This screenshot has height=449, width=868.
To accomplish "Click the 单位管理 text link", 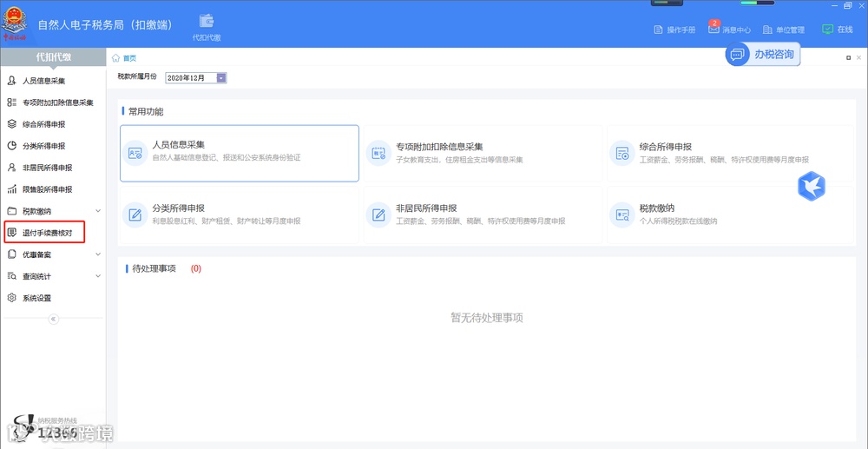I will (790, 30).
